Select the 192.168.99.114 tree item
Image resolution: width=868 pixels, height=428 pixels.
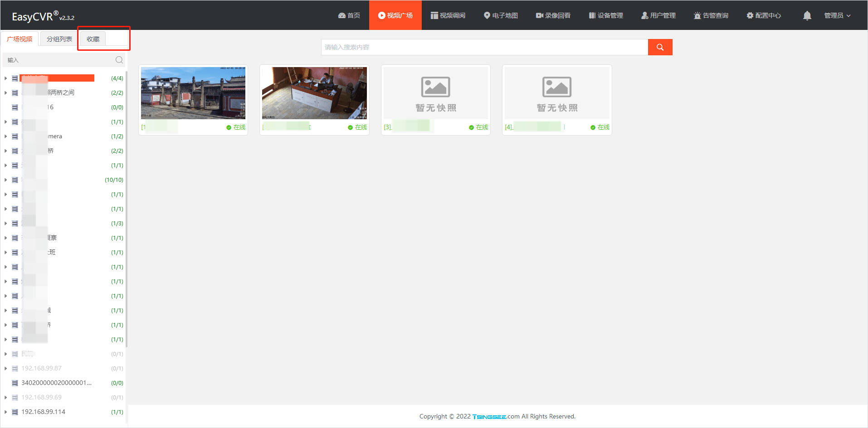pos(43,412)
